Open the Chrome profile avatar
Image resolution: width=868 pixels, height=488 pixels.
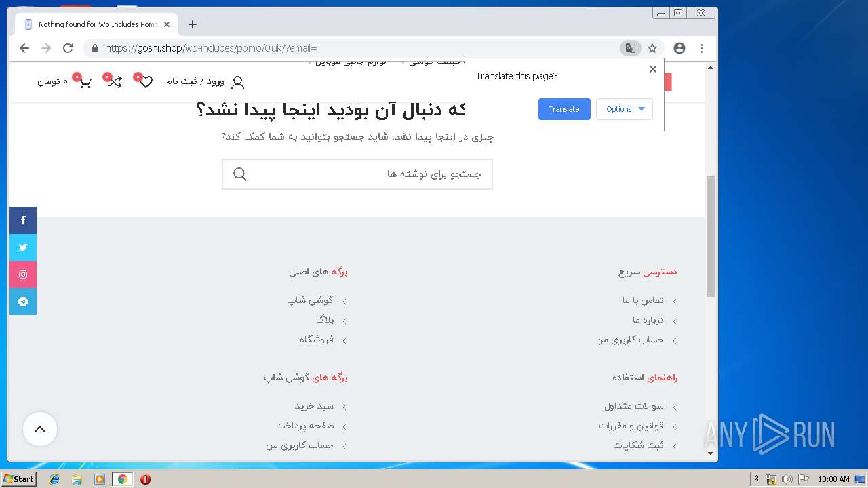click(679, 48)
